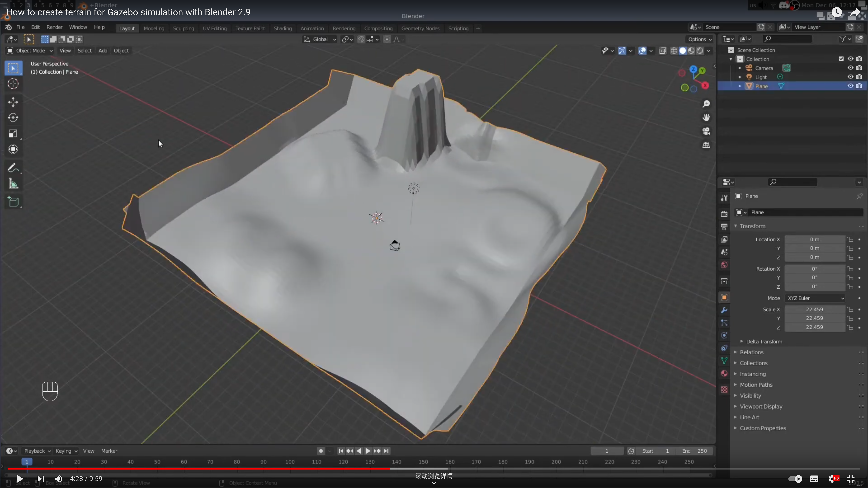Open viewport Options dropdown

point(700,39)
